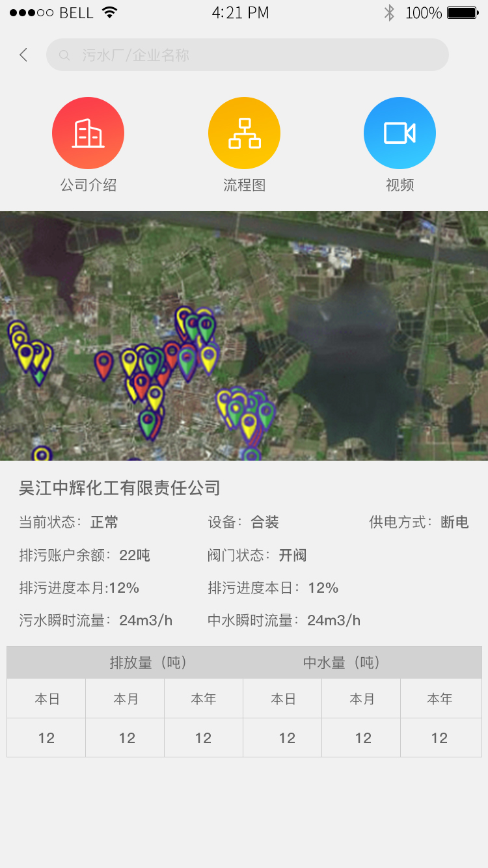488x868 pixels.
Task: Open 公司介绍 red building icon
Action: coord(88,133)
